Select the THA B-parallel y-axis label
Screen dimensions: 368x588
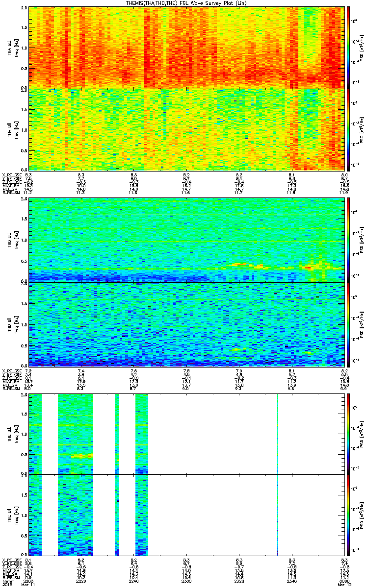(x=10, y=129)
